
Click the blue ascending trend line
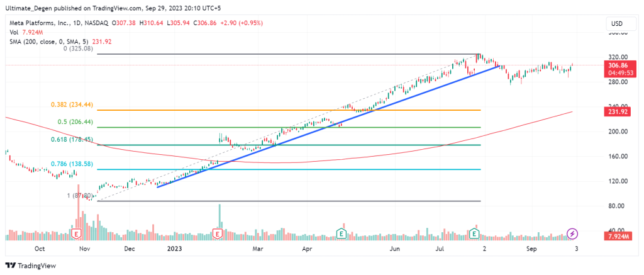click(328, 126)
